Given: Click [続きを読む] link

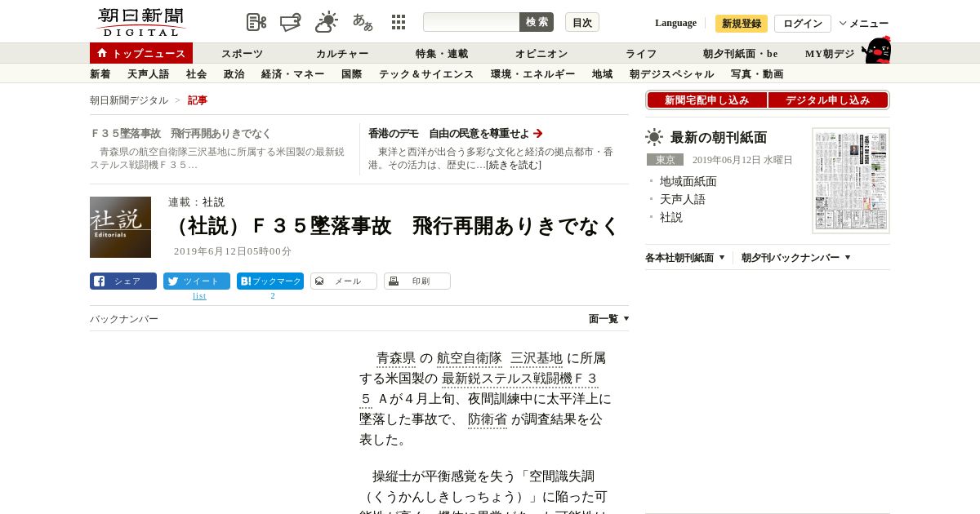Looking at the screenshot, I should point(514,165).
